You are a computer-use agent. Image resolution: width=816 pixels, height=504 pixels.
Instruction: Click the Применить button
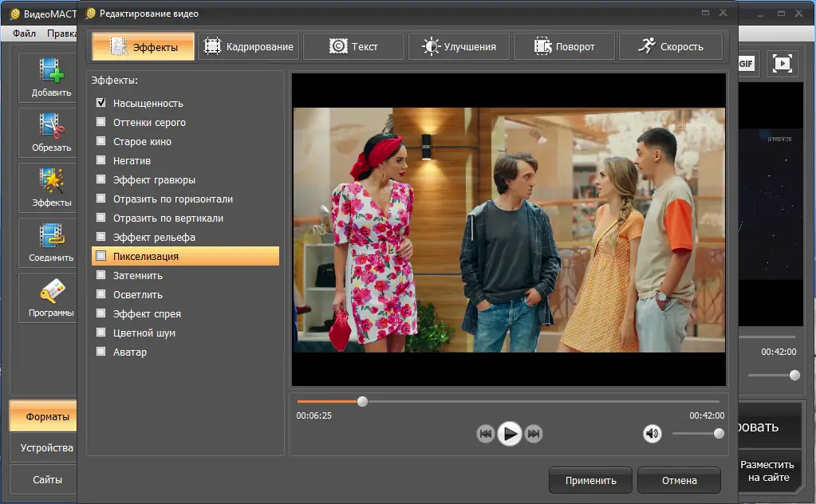point(590,480)
